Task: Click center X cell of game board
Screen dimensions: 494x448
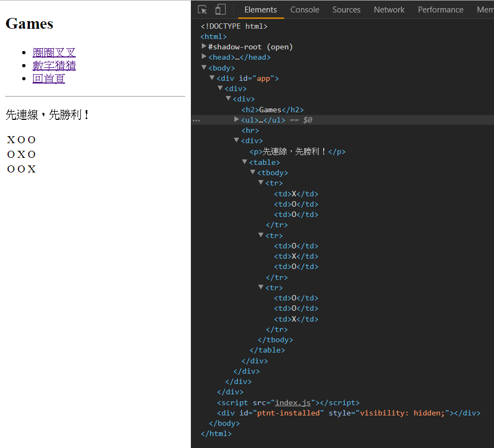Action: tap(21, 155)
